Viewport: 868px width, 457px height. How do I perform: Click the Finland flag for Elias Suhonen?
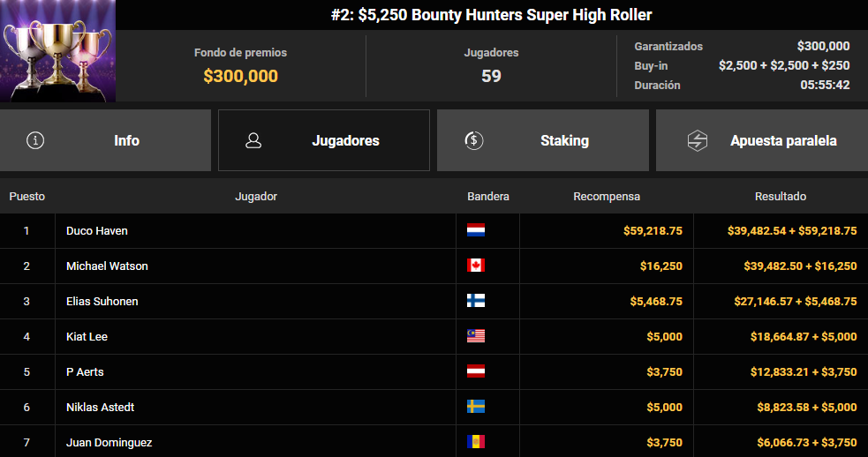476,301
